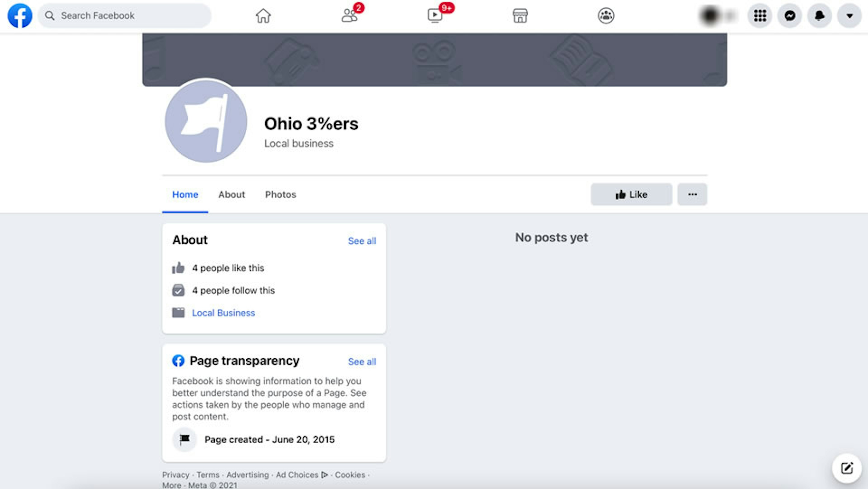The image size is (868, 489).
Task: Click the thumbs-up likes icon
Action: (x=178, y=268)
